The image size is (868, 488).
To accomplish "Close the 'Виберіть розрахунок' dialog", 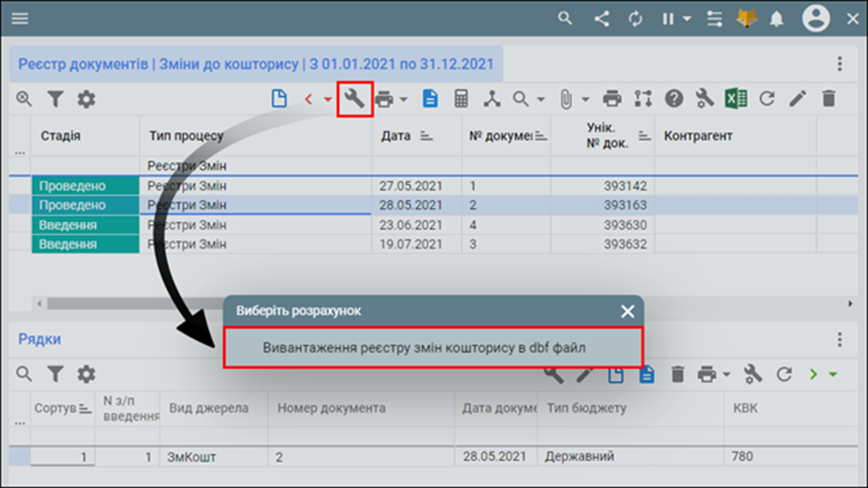I will point(627,311).
